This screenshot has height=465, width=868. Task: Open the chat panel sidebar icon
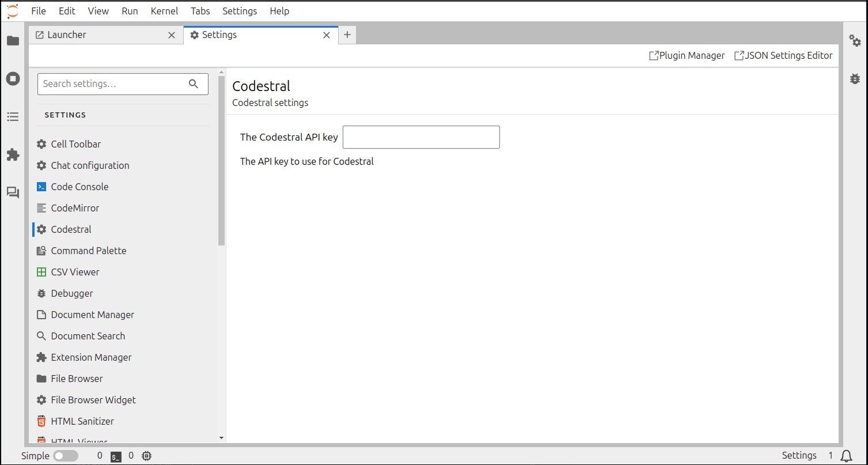point(13,193)
